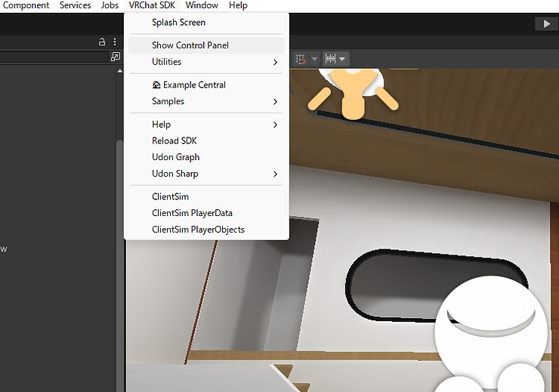This screenshot has height=392, width=559.
Task: Open the Help menu in menu bar
Action: [x=238, y=5]
